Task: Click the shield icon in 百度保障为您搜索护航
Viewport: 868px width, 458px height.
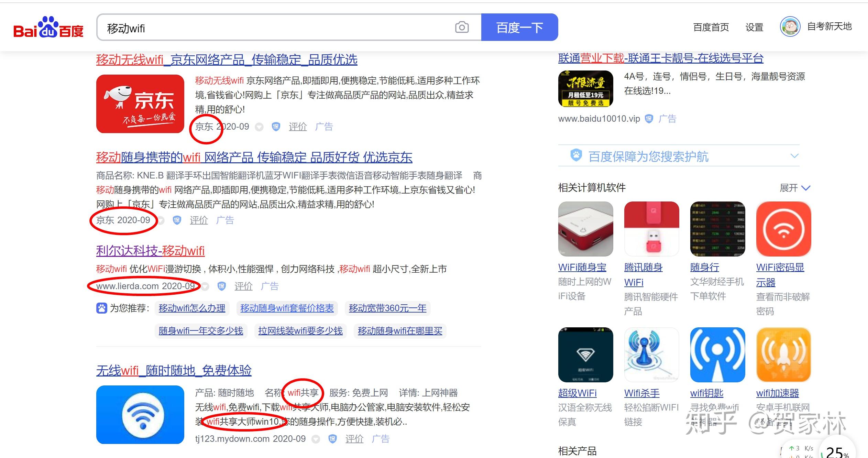Action: (x=576, y=155)
